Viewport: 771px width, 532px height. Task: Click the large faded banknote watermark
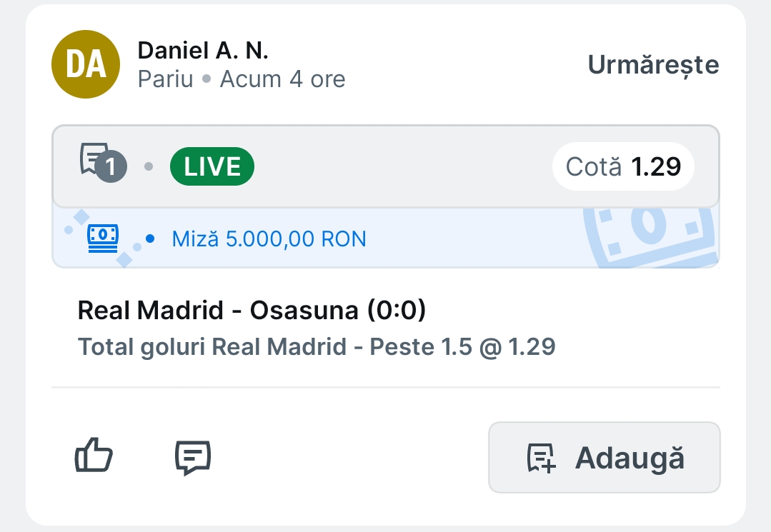click(651, 238)
